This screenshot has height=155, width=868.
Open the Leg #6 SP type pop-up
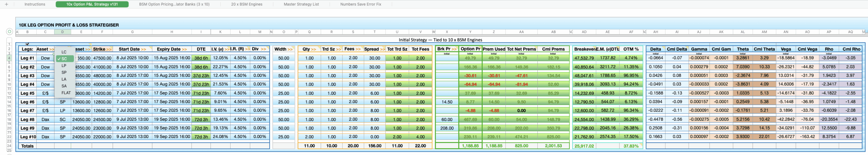[62, 102]
